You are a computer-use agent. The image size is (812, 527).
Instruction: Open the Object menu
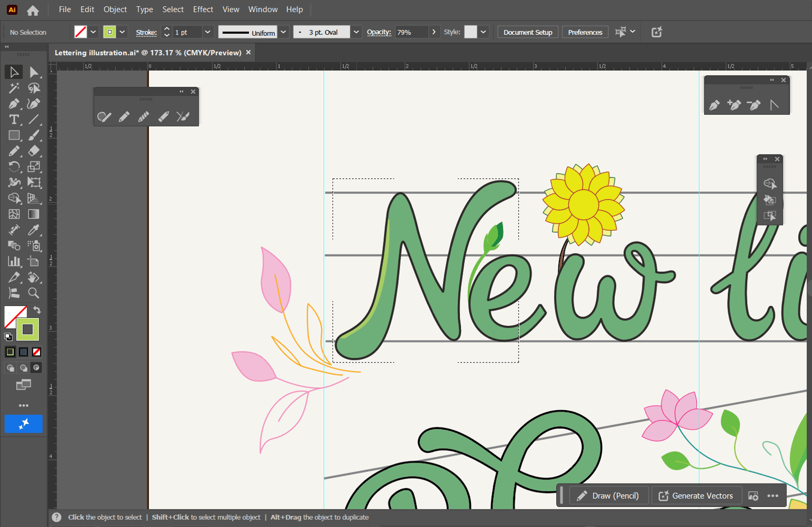click(115, 10)
